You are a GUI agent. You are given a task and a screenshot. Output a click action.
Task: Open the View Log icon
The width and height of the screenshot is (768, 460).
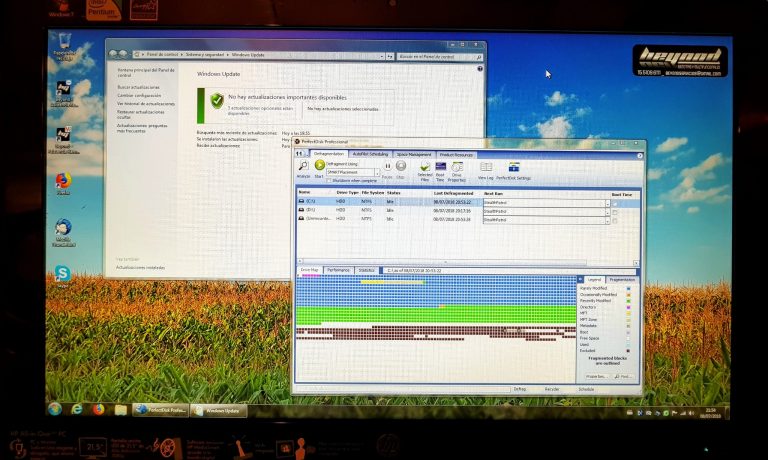(x=485, y=168)
